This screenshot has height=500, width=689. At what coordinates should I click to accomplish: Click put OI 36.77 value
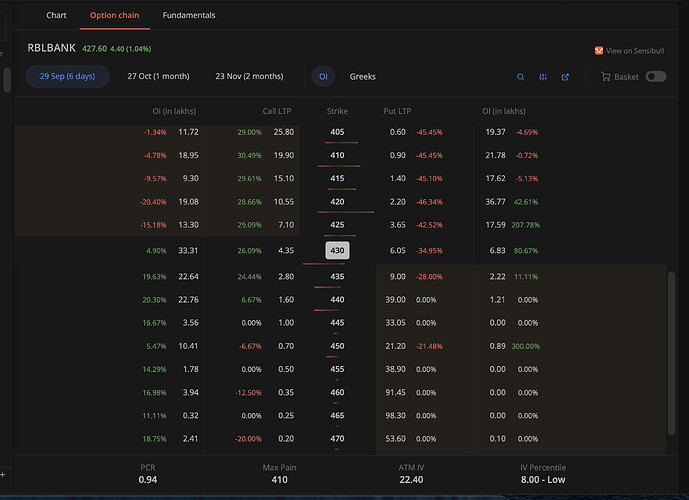tap(495, 202)
